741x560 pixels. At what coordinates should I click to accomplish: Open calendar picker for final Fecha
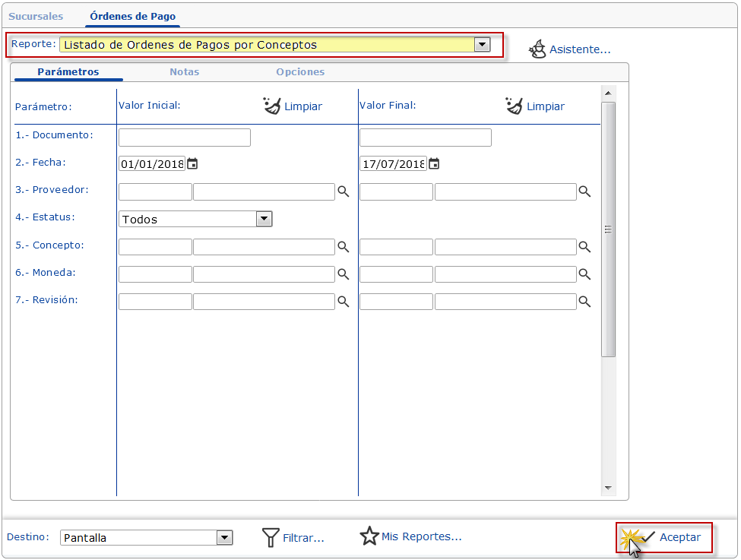tap(434, 163)
